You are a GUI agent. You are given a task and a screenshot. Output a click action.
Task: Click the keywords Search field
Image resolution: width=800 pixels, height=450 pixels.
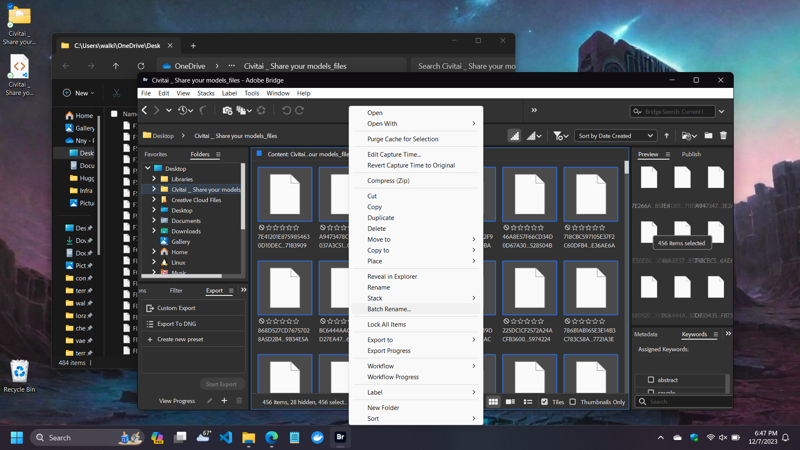coord(682,402)
